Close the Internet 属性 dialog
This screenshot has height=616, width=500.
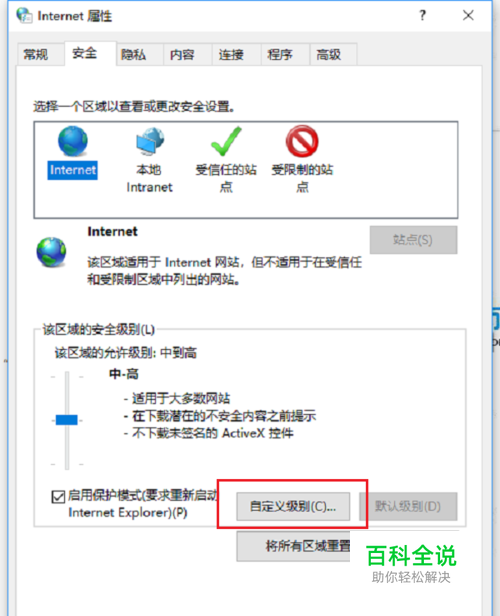coord(468,15)
